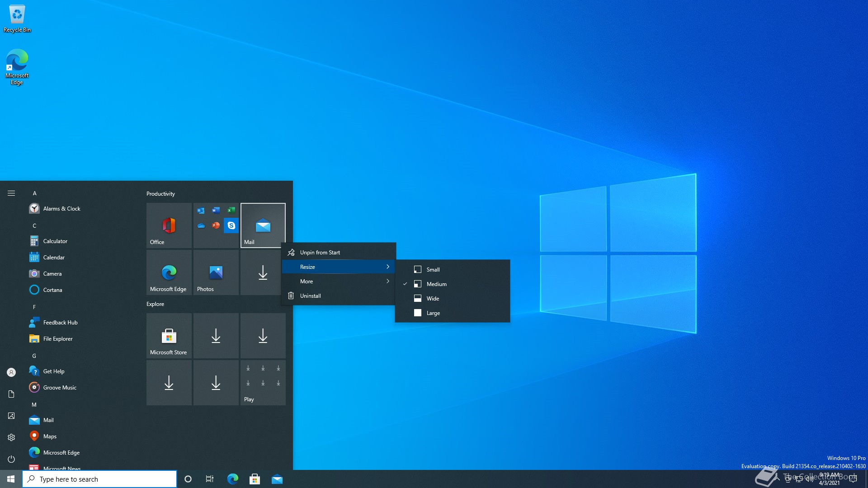868x488 pixels.
Task: Launch Edge from the taskbar
Action: [232, 479]
